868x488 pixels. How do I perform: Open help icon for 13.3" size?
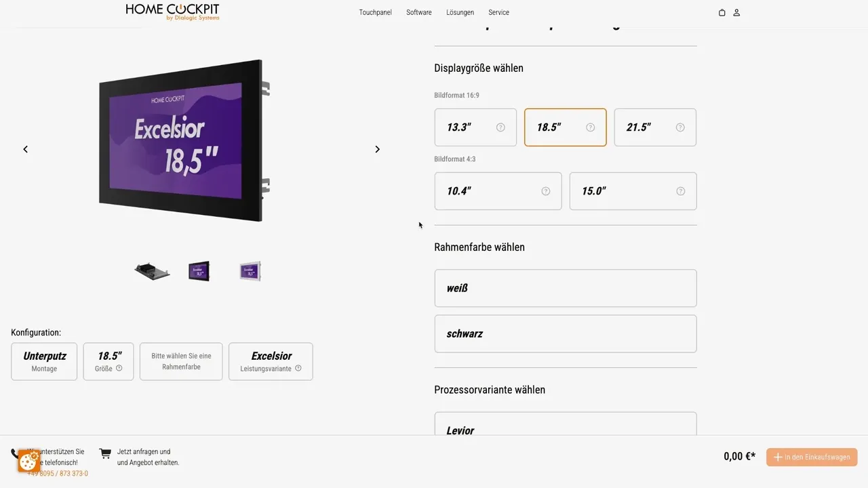point(500,127)
